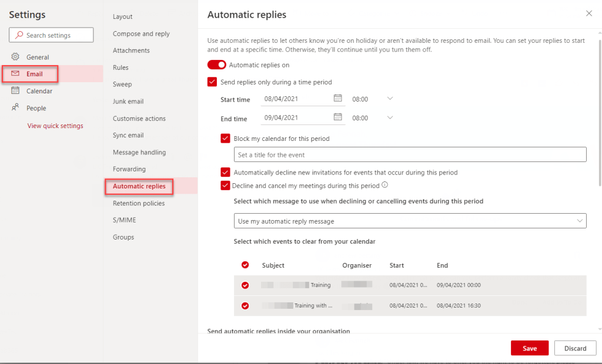Disable Automatically decline new invitations checkbox
Image resolution: width=602 pixels, height=364 pixels.
225,173
